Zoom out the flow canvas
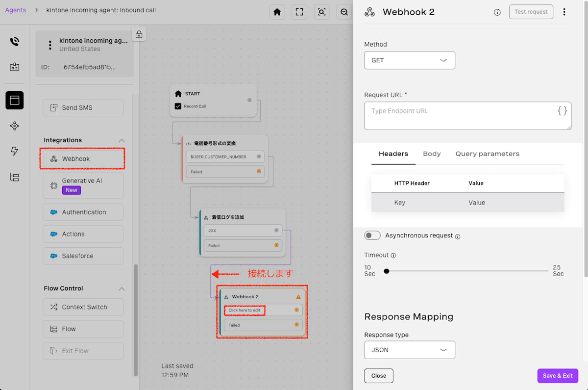 pos(344,12)
